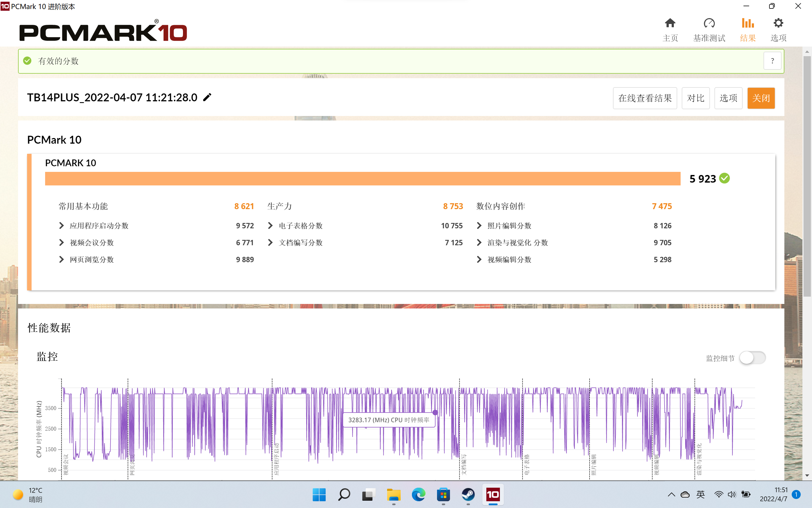Click the orange PCMARK 10 score bar

pyautogui.click(x=362, y=178)
